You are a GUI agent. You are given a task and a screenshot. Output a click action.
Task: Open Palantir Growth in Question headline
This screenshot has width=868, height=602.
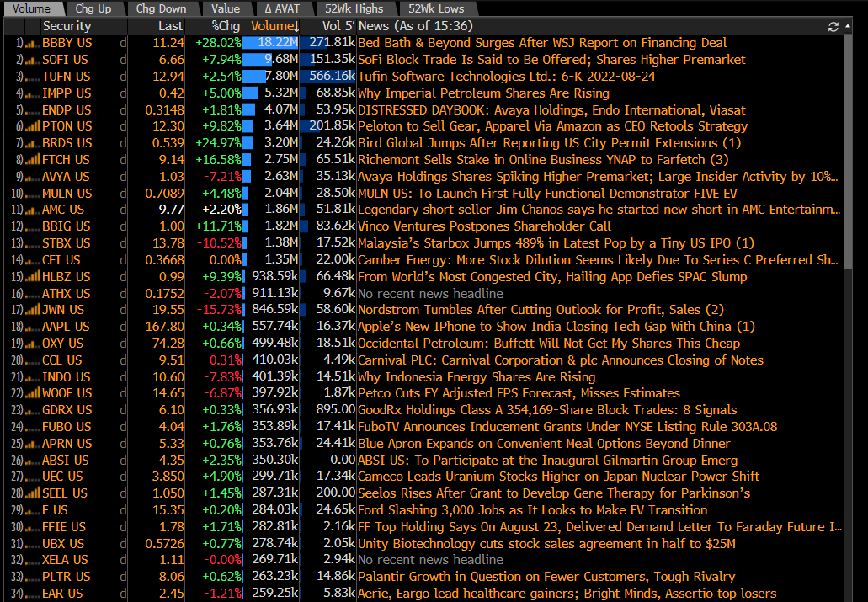546,577
